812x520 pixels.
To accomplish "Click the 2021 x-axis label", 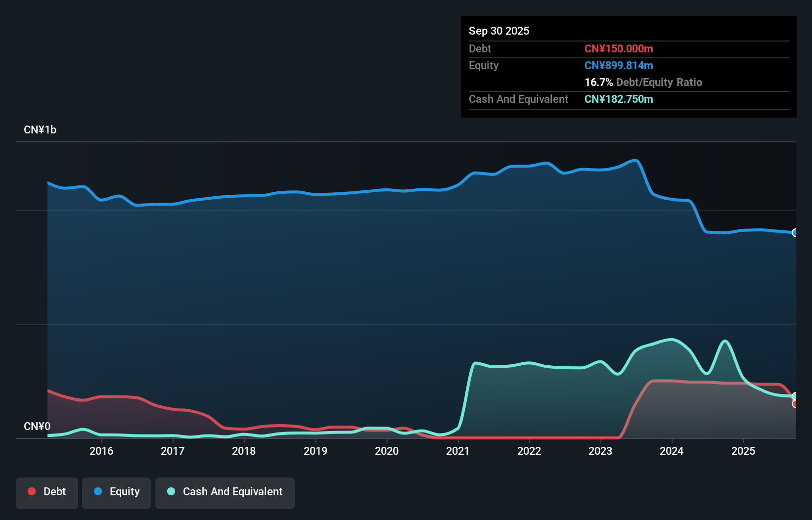I will [458, 451].
